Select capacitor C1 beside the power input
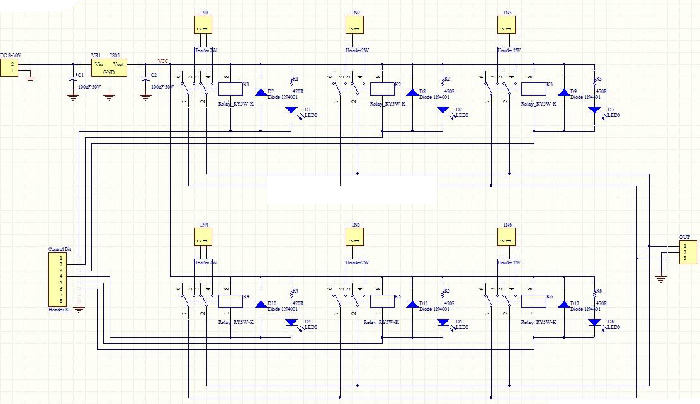The height and width of the screenshot is (404, 700). pyautogui.click(x=73, y=81)
